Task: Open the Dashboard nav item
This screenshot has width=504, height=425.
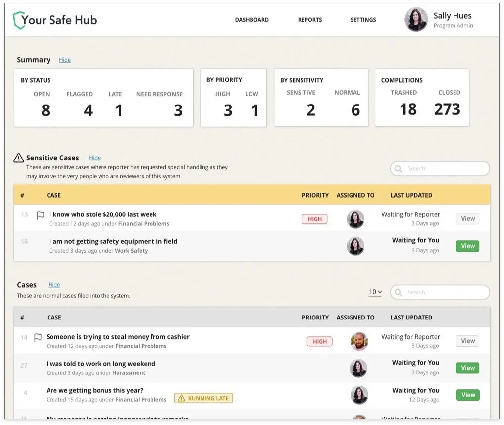Action: [x=252, y=20]
